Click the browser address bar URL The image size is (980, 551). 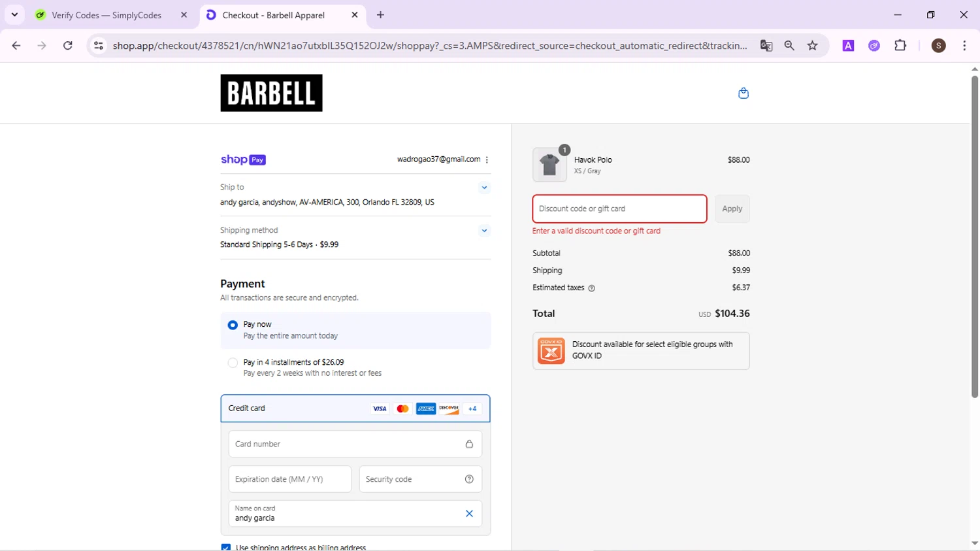430,46
